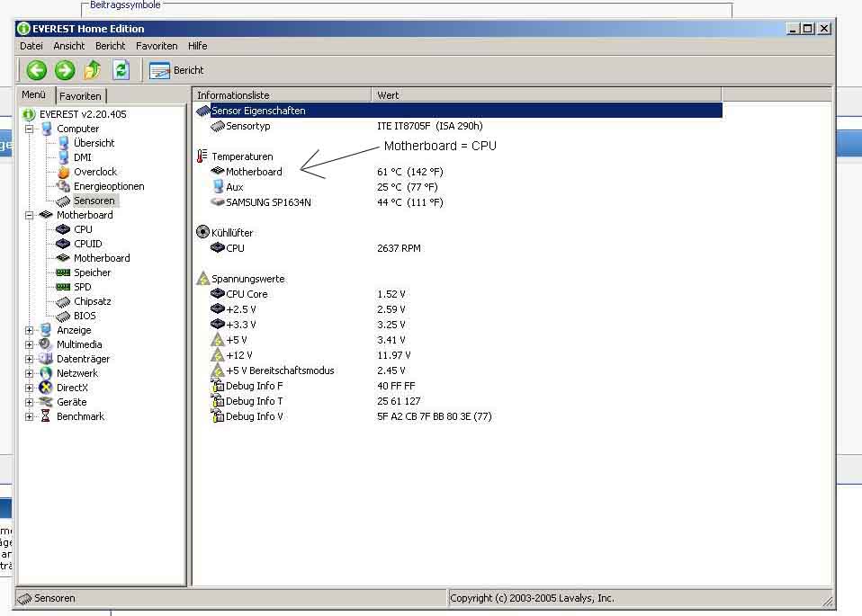Expand the Datenträger tree node

pos(29,359)
